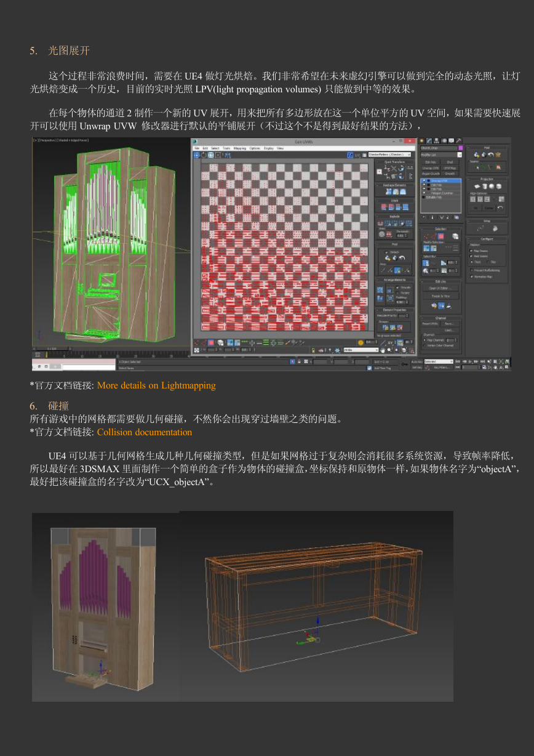Open the Tools menu in Edit UVWs
Screen dimensions: 534x756
pyautogui.click(x=226, y=148)
